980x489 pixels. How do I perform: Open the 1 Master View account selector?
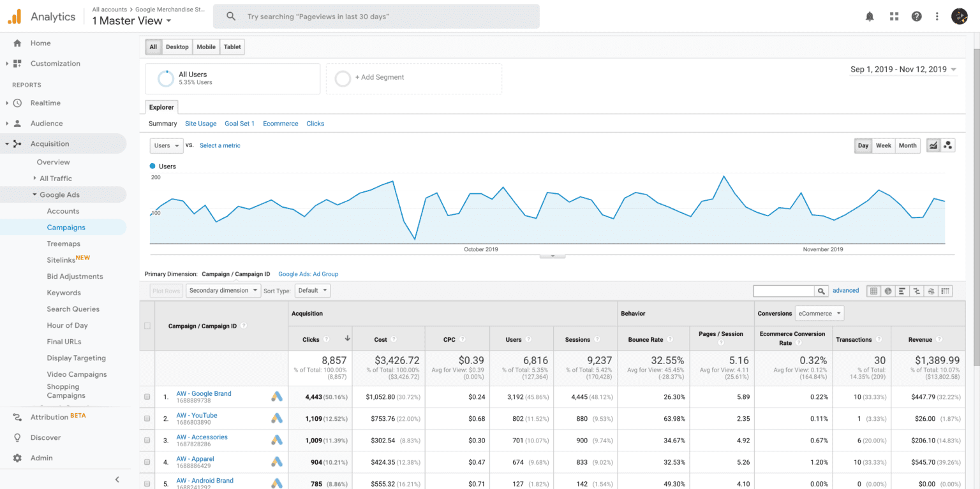(x=131, y=21)
